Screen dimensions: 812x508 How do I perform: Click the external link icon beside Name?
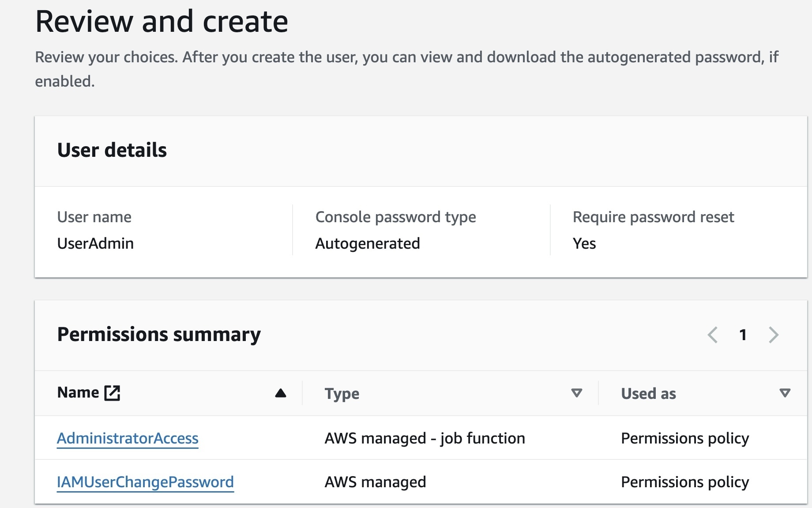(112, 393)
